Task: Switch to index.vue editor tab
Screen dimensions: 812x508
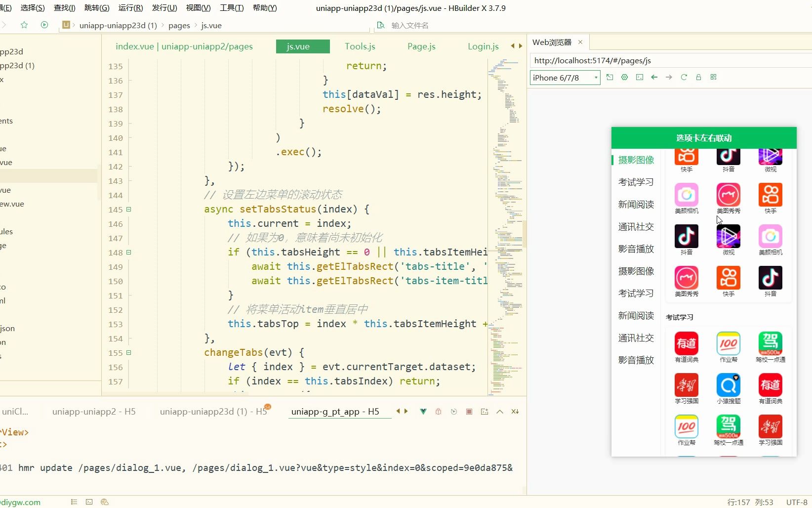Action: (184, 46)
